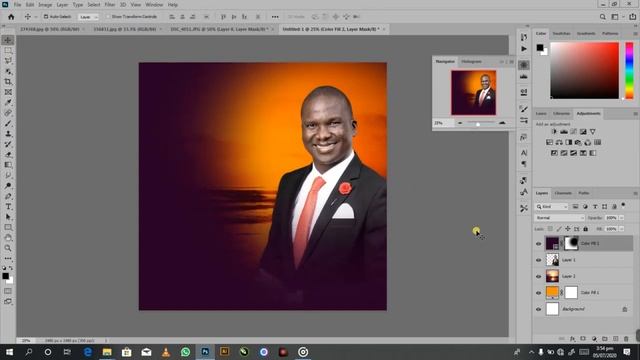The image size is (640, 360).
Task: Click the Levels adjustment icon
Action: (x=564, y=132)
